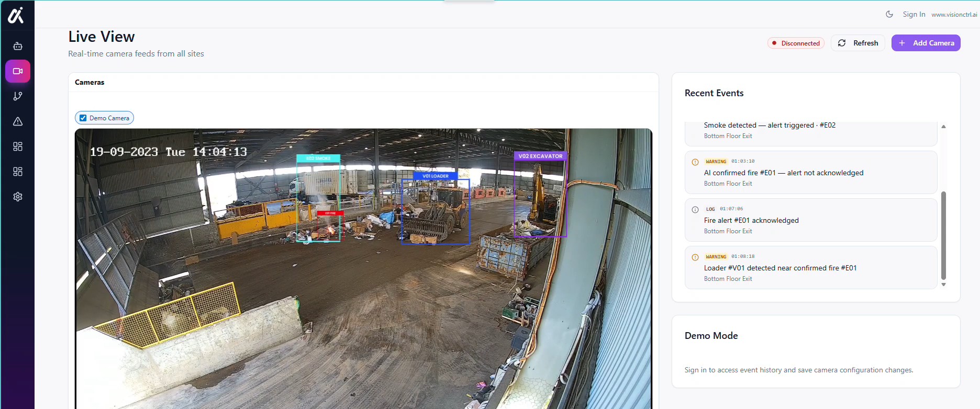Open the 'Loader #V01 detected near' warning event
Image resolution: width=980 pixels, height=409 pixels.
pos(811,267)
